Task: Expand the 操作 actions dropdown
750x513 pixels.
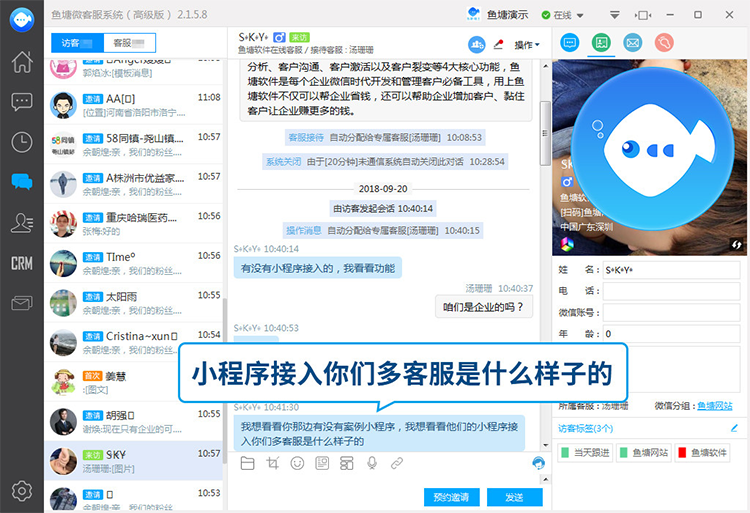Action: pyautogui.click(x=527, y=45)
